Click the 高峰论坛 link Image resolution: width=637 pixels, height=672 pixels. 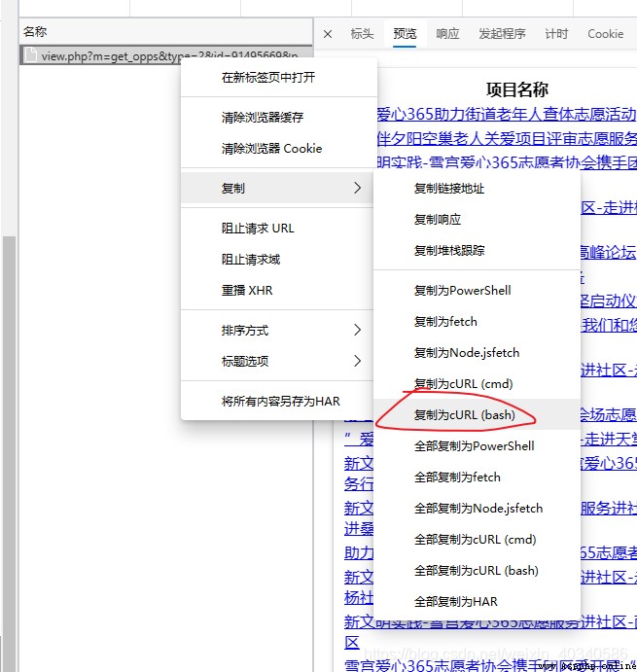(608, 252)
